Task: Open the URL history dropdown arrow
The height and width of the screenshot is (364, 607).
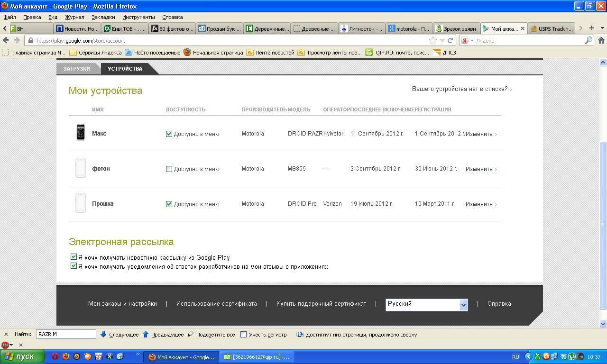Action: coord(442,40)
